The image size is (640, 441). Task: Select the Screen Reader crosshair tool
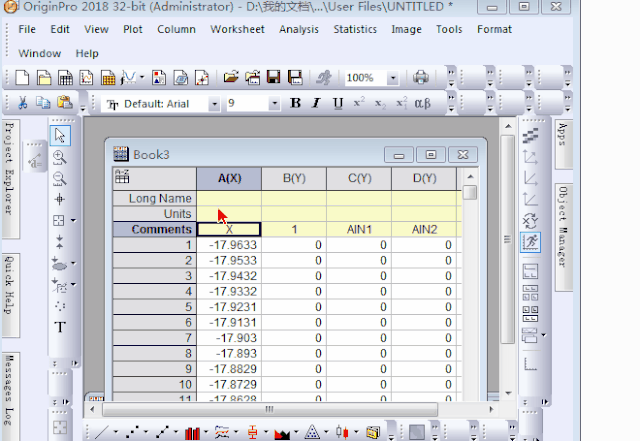coord(60,199)
